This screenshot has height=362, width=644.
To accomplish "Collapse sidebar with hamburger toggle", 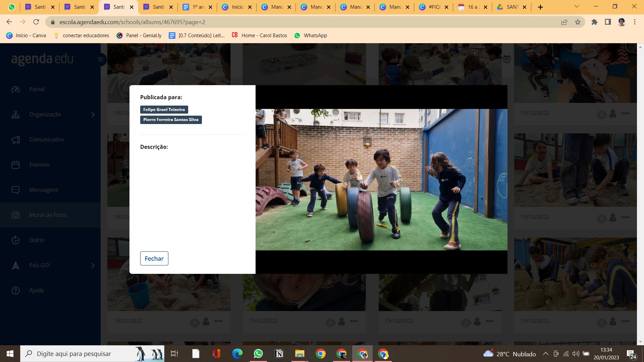I will [x=100, y=59].
